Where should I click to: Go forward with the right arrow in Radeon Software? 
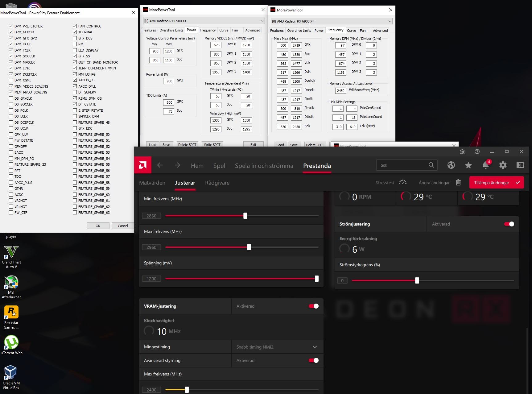[177, 165]
